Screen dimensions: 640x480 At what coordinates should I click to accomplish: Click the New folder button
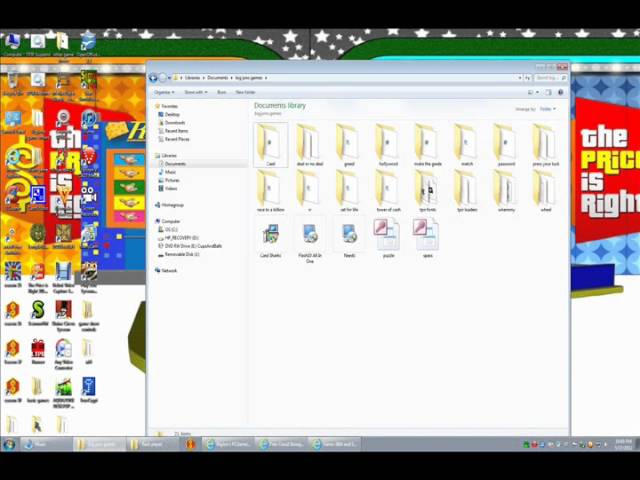pyautogui.click(x=245, y=92)
